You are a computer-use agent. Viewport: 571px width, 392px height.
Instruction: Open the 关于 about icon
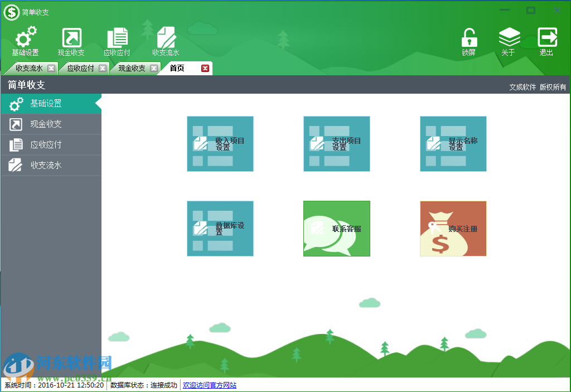tap(509, 41)
